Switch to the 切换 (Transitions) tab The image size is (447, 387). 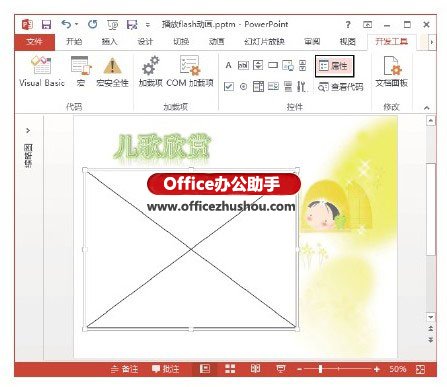pyautogui.click(x=181, y=42)
